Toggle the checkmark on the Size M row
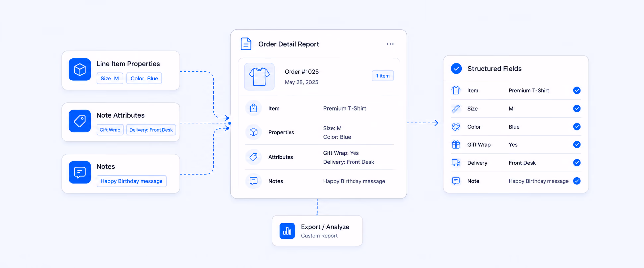 [x=577, y=108]
